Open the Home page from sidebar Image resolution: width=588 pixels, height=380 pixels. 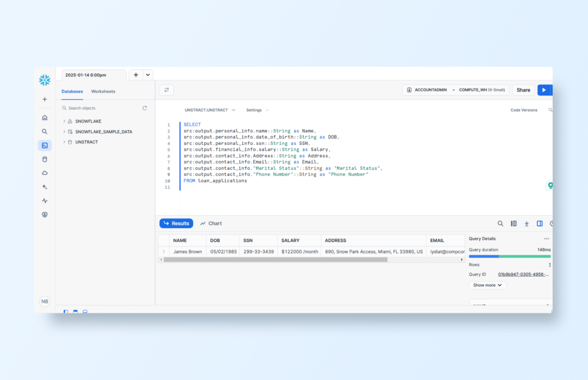(45, 118)
